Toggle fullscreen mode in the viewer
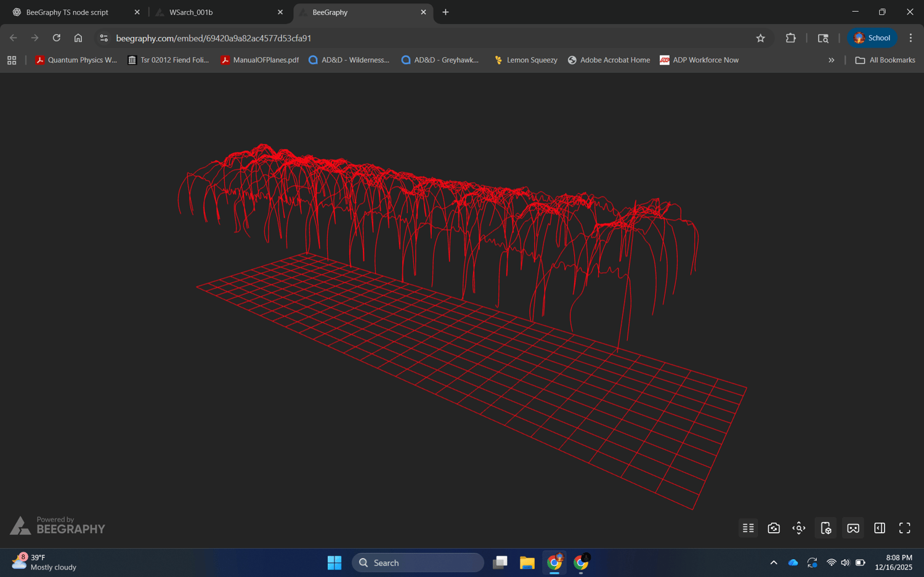 [x=904, y=528]
